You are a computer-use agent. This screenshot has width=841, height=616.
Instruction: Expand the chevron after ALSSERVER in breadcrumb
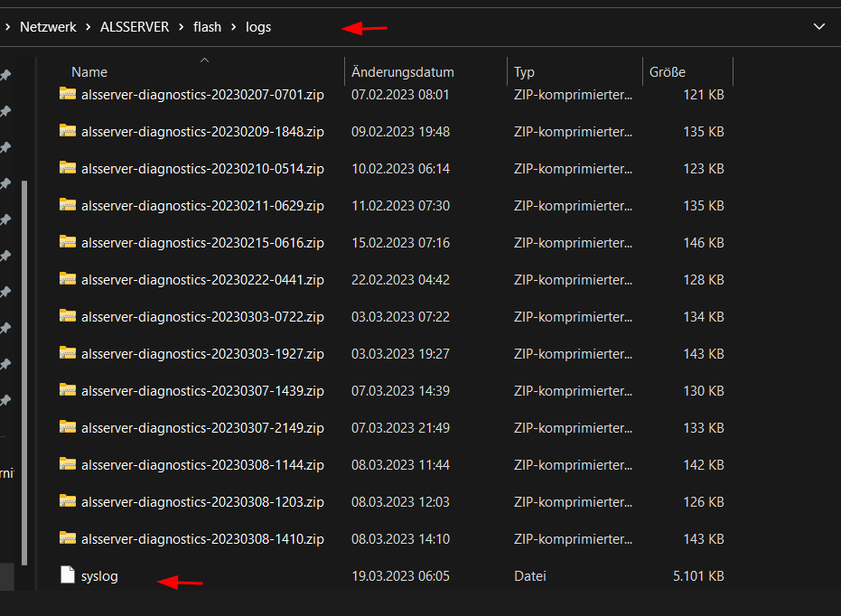tap(182, 27)
